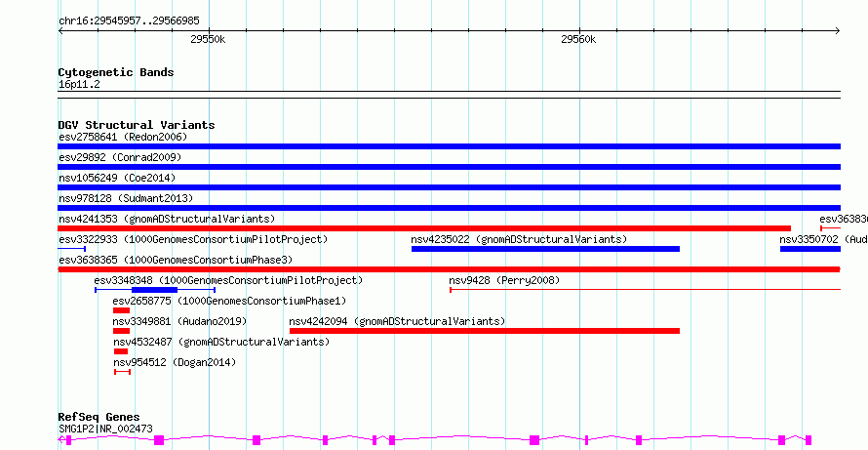
Task: Click the nsv978128 (Sudmant2013) label
Action: (126, 198)
